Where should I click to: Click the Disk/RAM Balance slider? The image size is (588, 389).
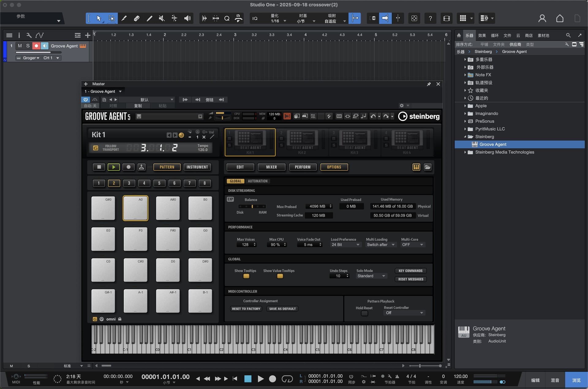(252, 207)
